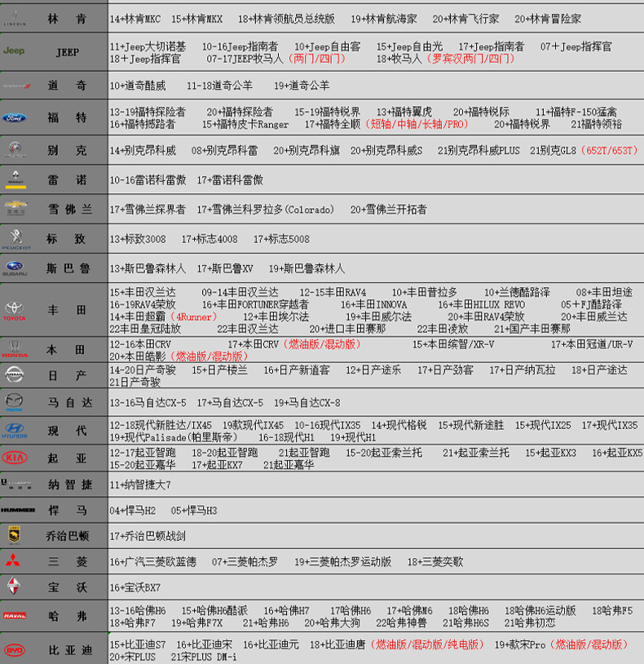Click the Nissan logo

14,374
